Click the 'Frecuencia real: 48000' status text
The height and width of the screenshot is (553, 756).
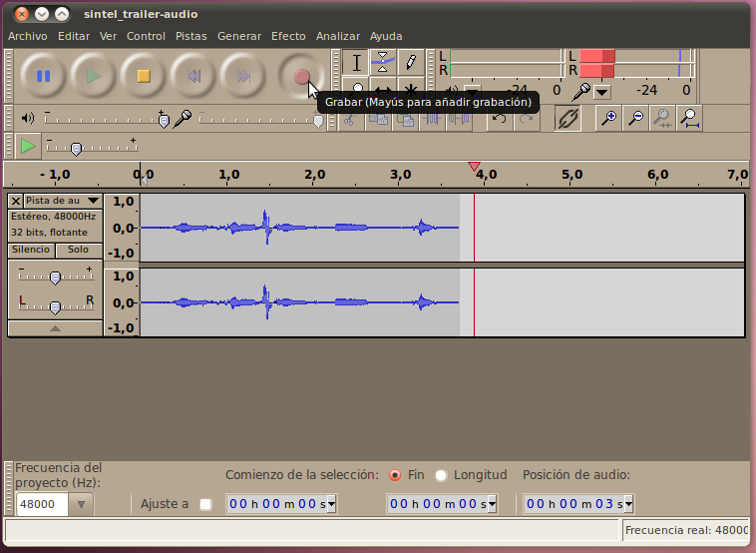pyautogui.click(x=686, y=530)
